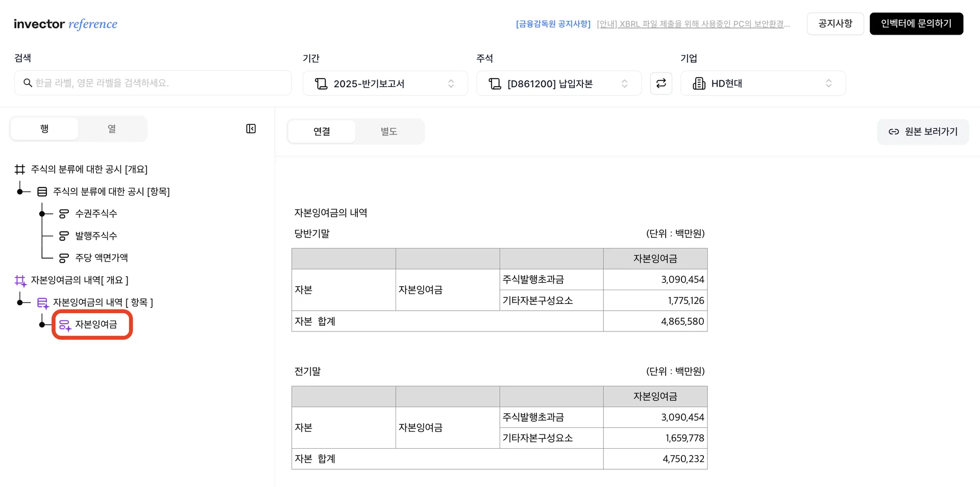Open the 주석 dropdown showing [D861200] 납입자본
Viewport: 980px width, 487px height.
click(x=558, y=84)
